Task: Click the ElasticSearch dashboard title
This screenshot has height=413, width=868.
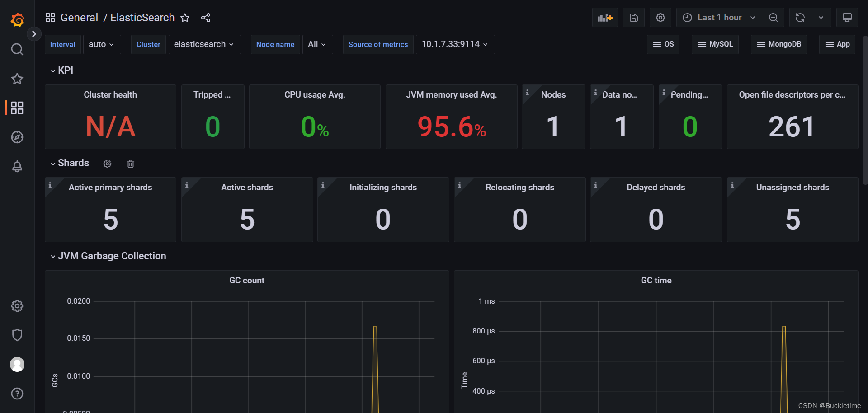Action: tap(142, 18)
